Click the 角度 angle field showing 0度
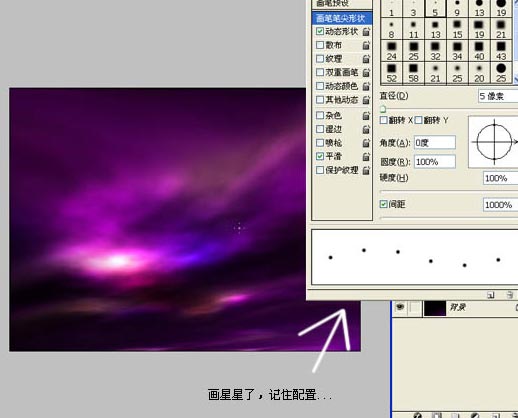This screenshot has height=418, width=518. click(x=435, y=143)
